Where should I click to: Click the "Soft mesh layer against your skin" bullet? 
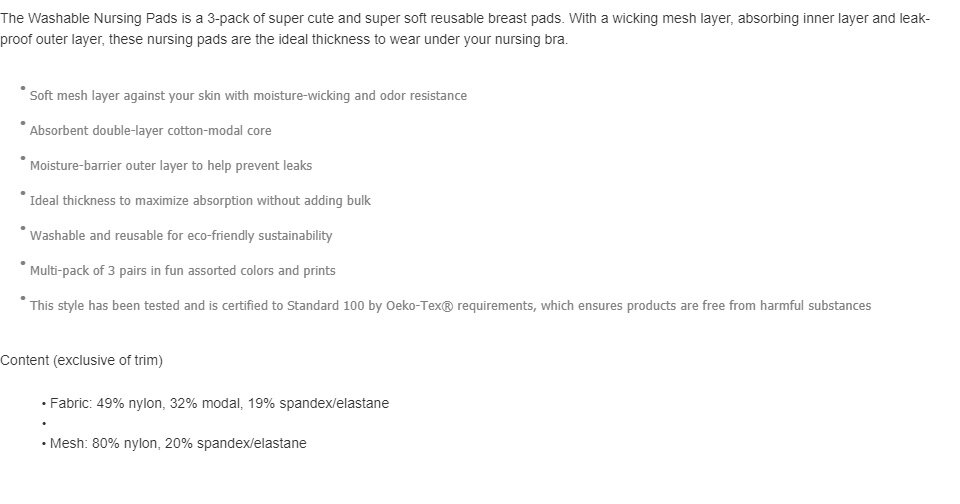(x=248, y=96)
